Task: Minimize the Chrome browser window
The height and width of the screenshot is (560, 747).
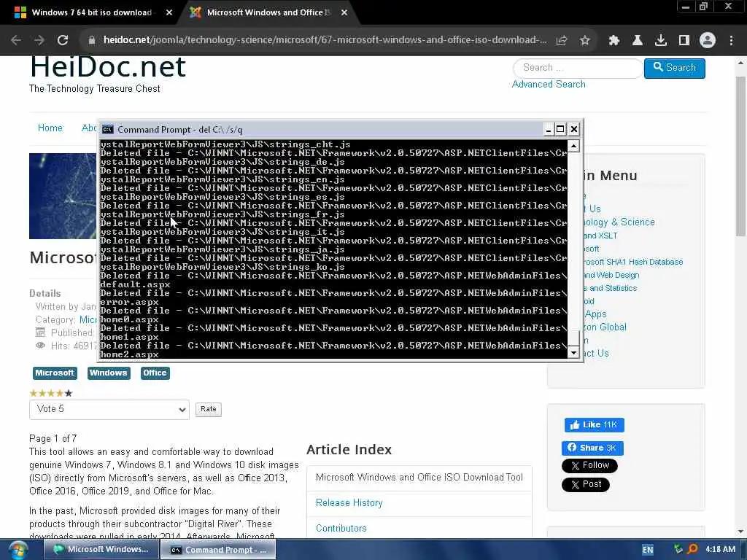Action: (x=686, y=7)
